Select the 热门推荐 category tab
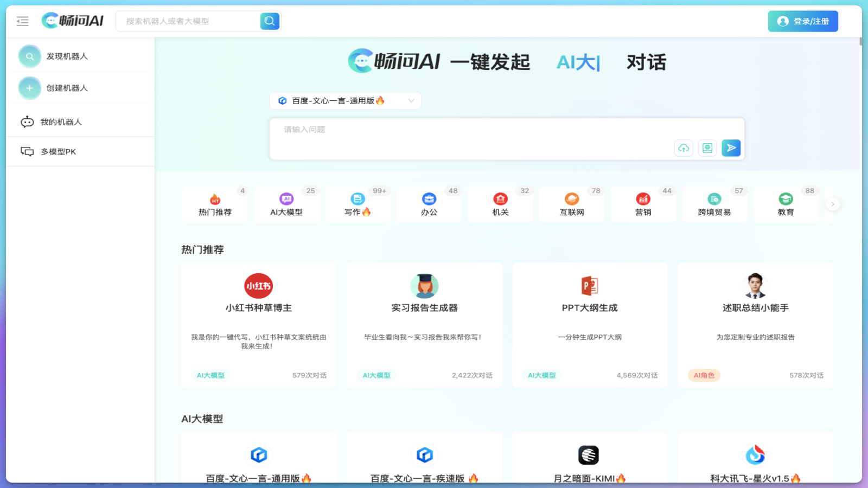The image size is (868, 488). 215,204
